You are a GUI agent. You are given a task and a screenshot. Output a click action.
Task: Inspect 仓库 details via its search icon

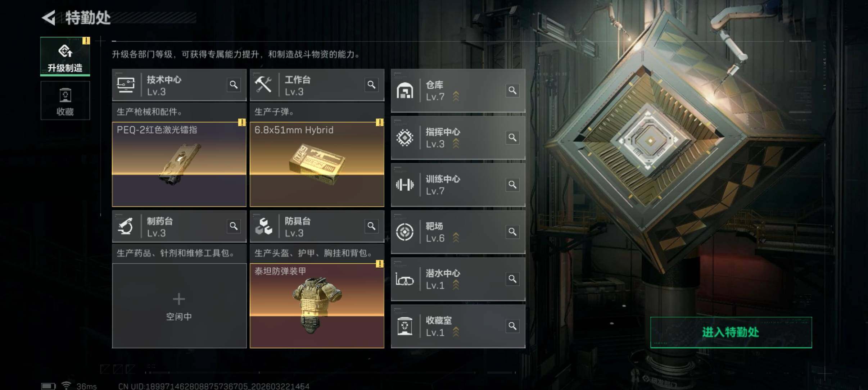point(512,90)
